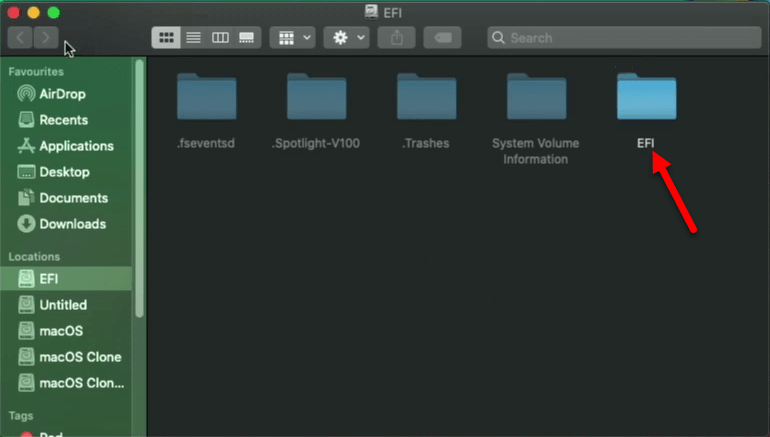The width and height of the screenshot is (770, 437).
Task: Click the Recents clock-drive icon
Action: [x=26, y=119]
